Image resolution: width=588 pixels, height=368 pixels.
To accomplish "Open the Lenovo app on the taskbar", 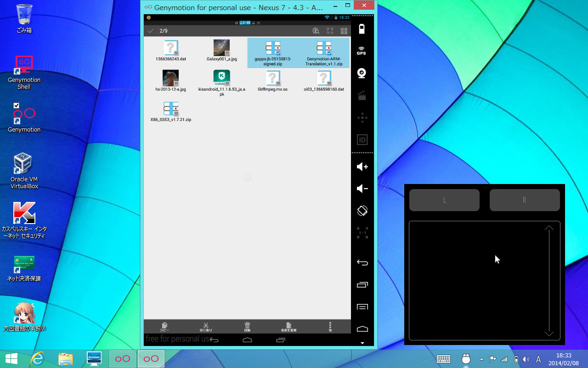I will coord(94,359).
